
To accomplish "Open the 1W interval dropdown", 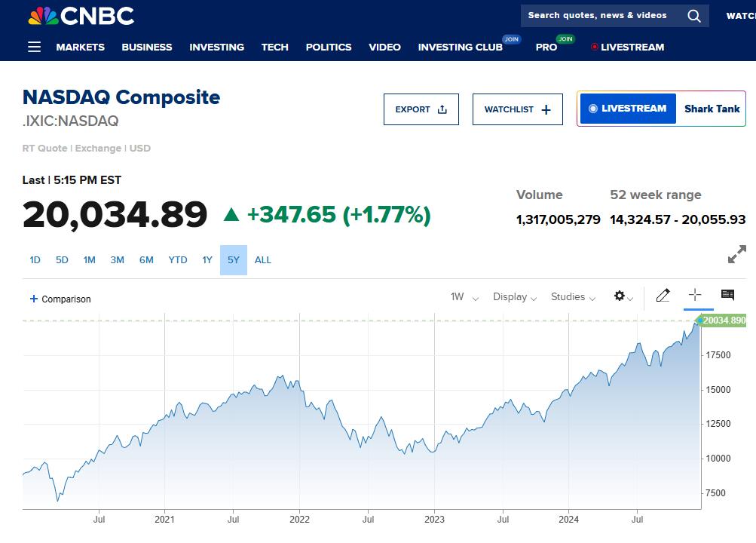I will (464, 297).
